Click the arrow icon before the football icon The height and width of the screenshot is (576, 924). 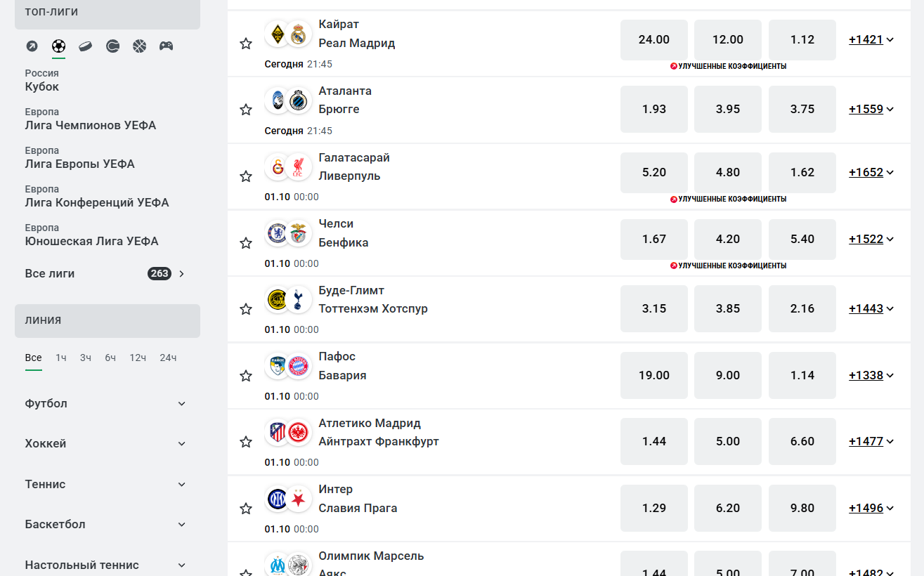32,46
